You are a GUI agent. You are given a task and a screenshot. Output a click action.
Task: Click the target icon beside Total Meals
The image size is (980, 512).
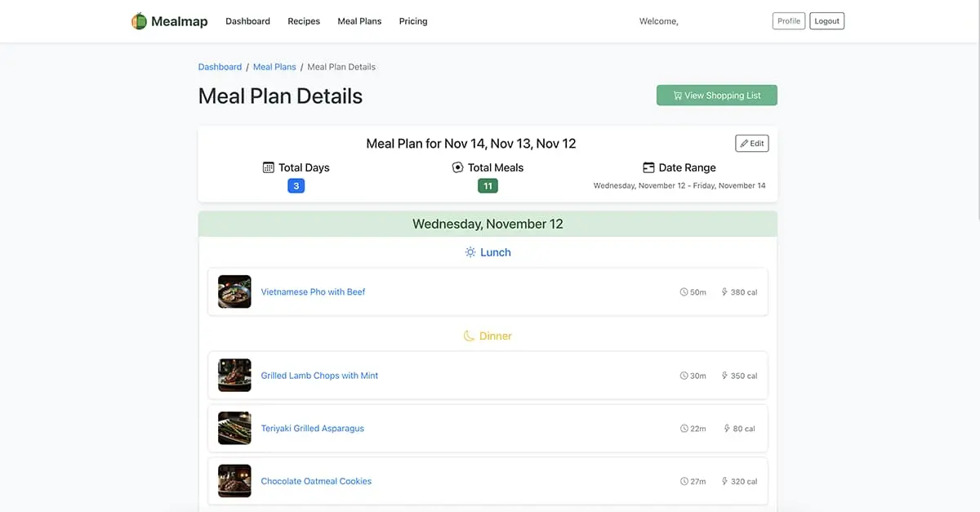(x=457, y=167)
